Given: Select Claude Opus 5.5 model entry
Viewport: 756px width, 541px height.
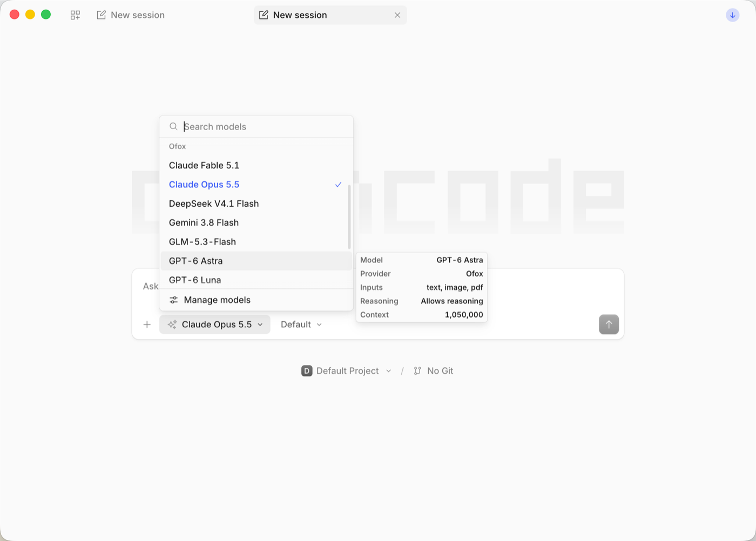Looking at the screenshot, I should pos(256,185).
